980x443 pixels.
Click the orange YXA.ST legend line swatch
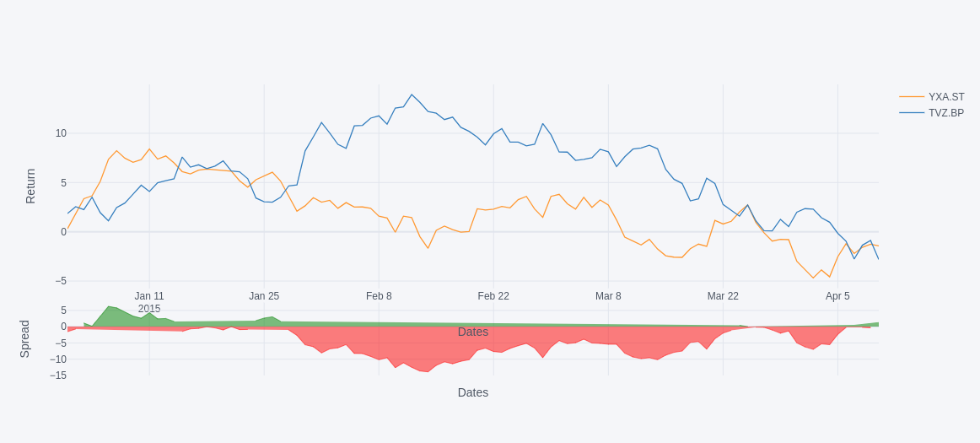pyautogui.click(x=912, y=97)
